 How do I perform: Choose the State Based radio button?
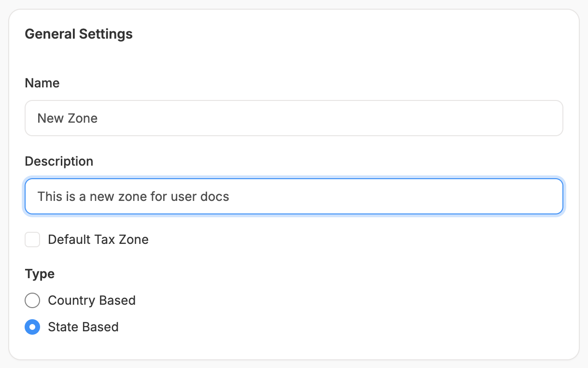(32, 327)
